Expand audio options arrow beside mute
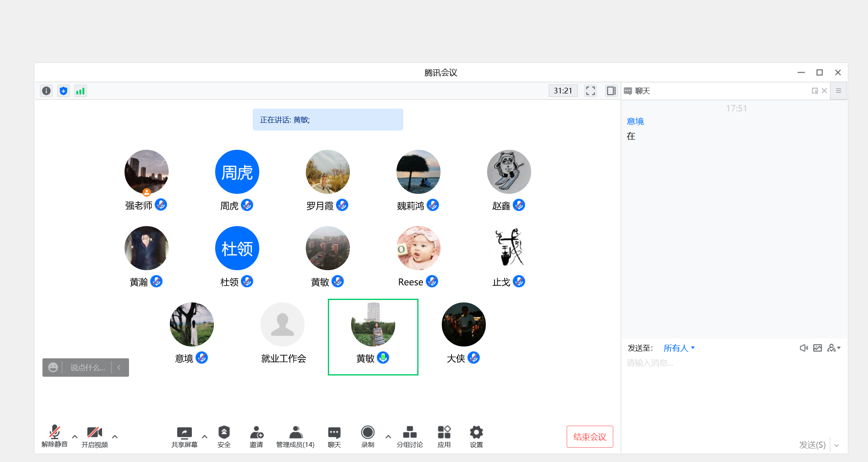The width and height of the screenshot is (868, 462). (75, 437)
